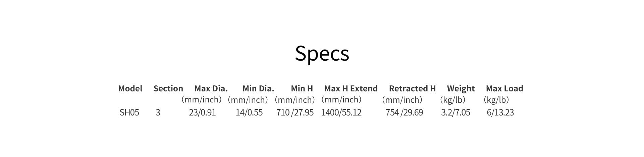Select the 14/0.55 min diameter value

(x=249, y=112)
